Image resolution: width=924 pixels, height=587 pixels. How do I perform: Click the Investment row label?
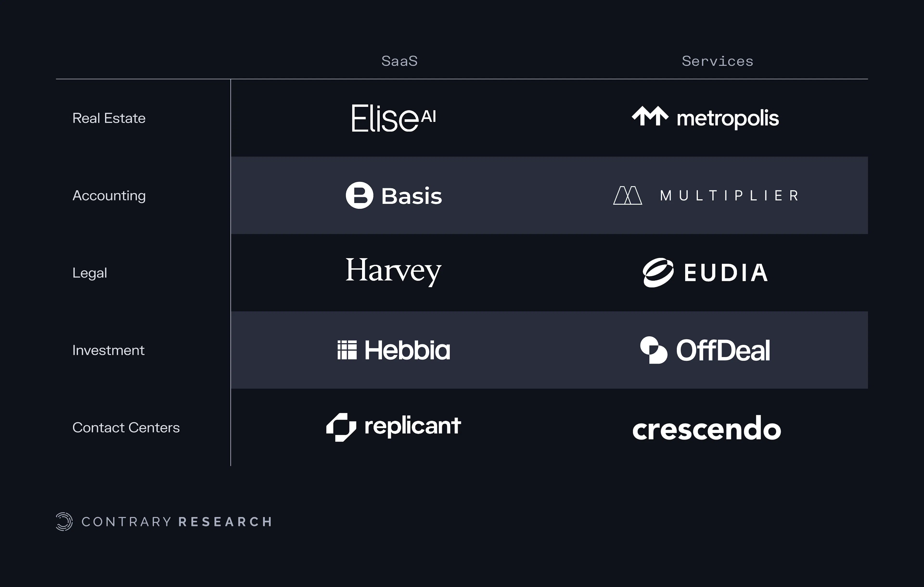pos(108,350)
